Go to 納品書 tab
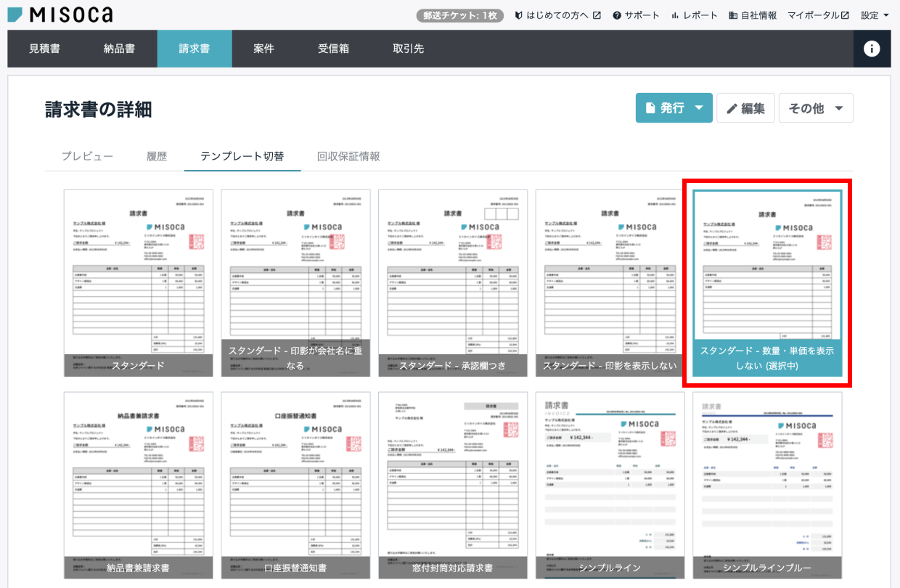Viewport: 900px width, 588px height. click(119, 49)
